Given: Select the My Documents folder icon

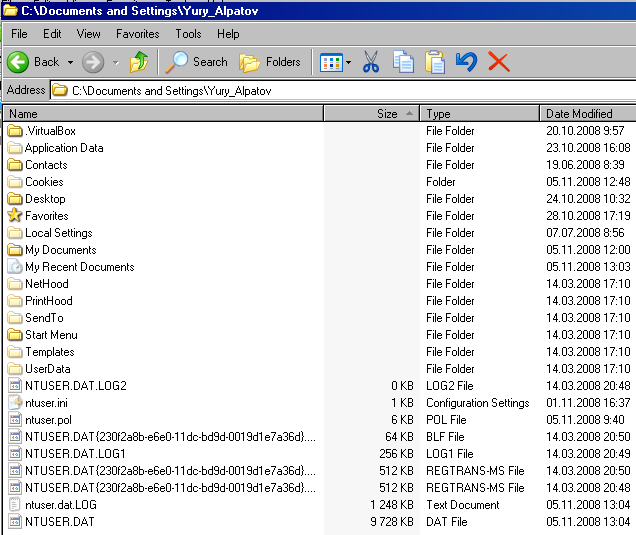Looking at the screenshot, I should (x=15, y=249).
